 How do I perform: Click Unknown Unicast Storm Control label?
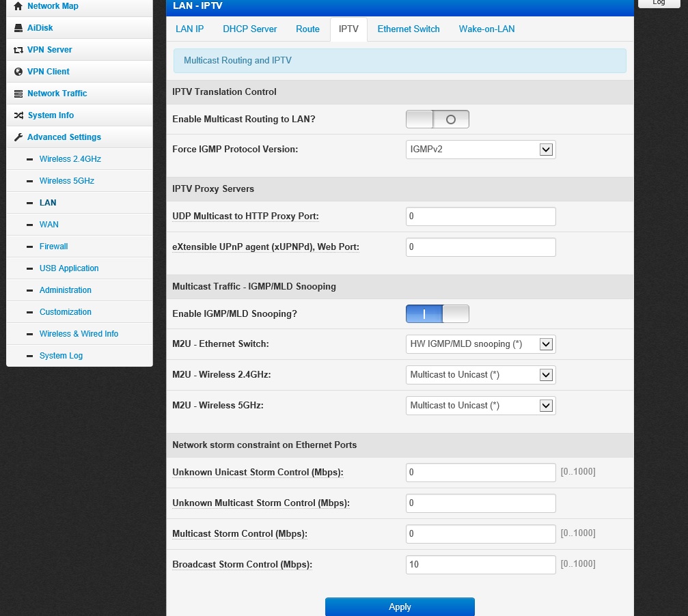pos(258,472)
